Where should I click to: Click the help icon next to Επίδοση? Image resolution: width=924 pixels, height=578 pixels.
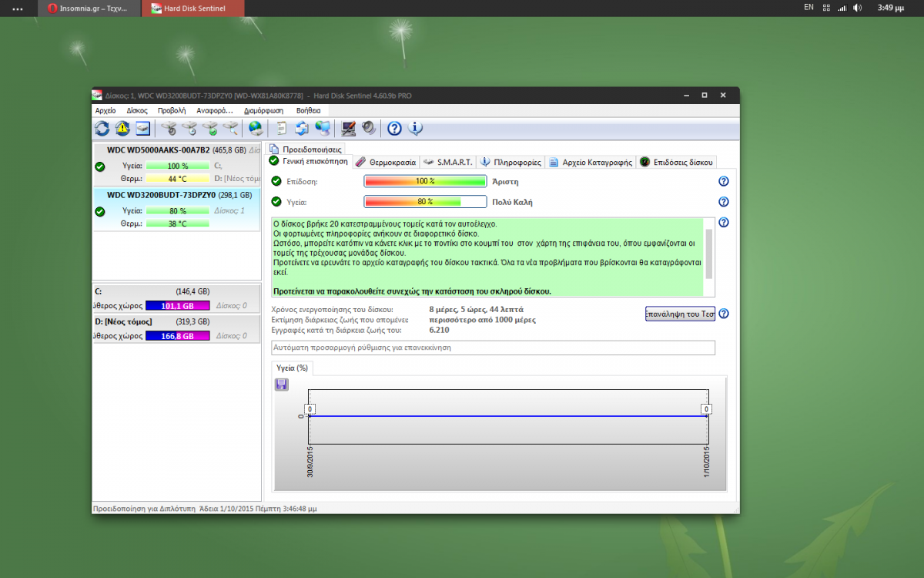coord(723,182)
